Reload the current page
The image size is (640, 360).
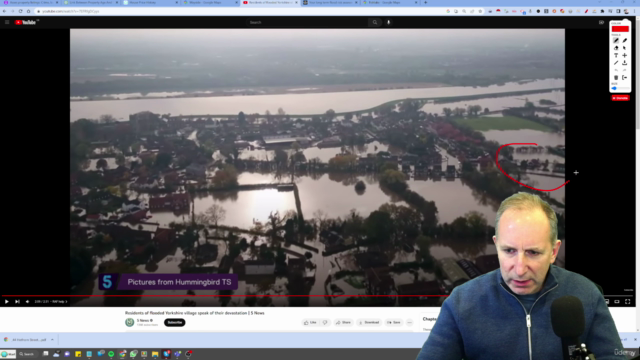click(20, 11)
